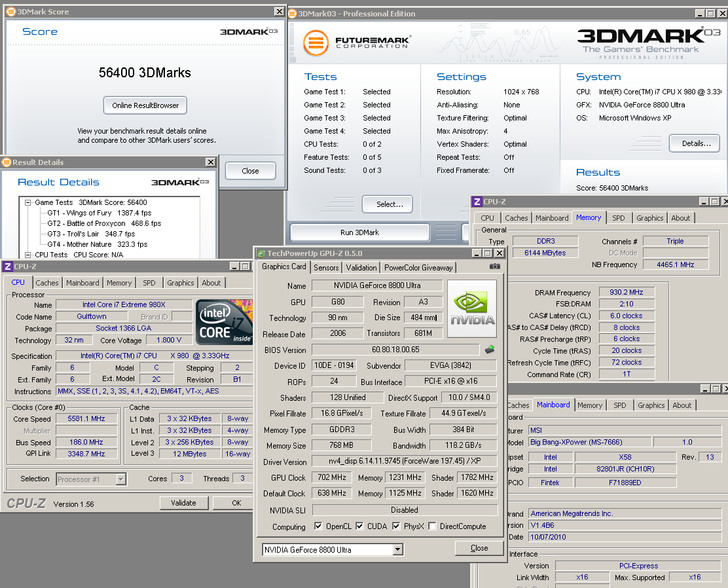Click the NVIDIA logo in GPU-Z
This screenshot has height=588, width=728.
click(472, 308)
